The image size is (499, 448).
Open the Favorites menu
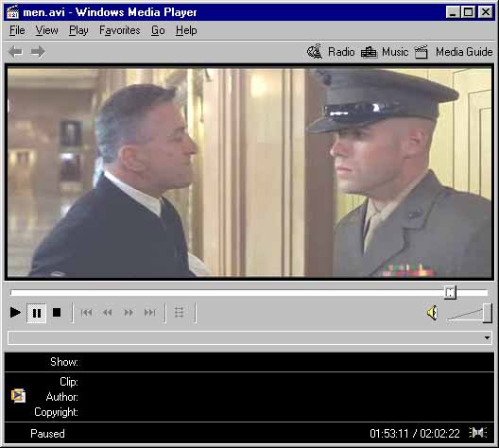pos(120,30)
